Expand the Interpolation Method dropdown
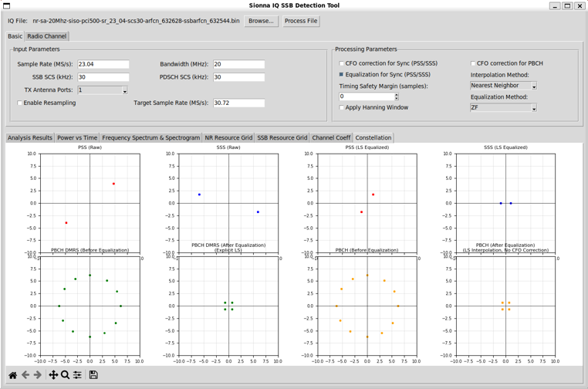The image size is (588, 389). [x=503, y=86]
